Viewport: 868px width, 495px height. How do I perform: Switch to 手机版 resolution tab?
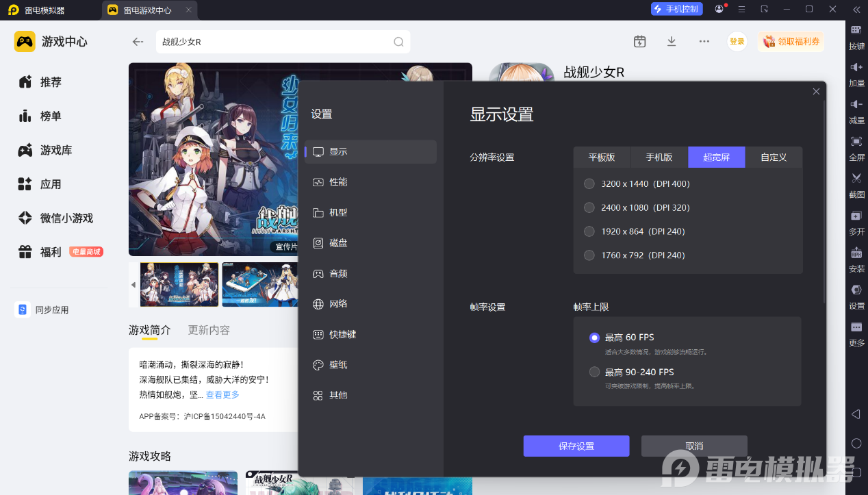click(659, 157)
